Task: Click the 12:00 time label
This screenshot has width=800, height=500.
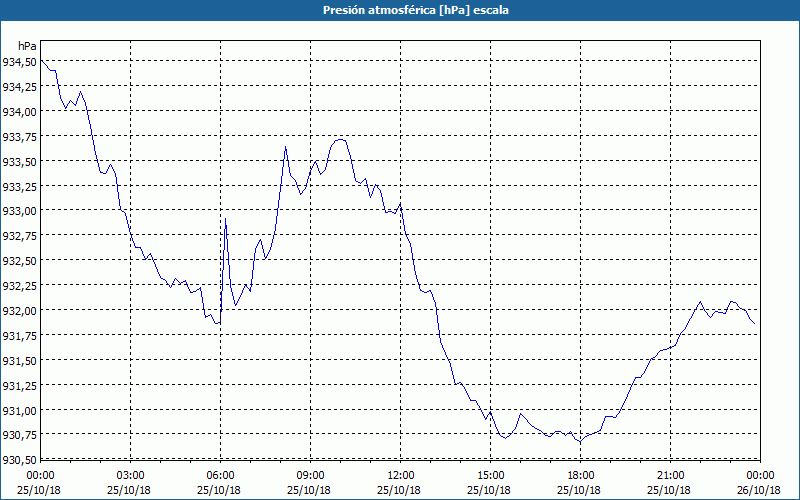Action: [401, 476]
